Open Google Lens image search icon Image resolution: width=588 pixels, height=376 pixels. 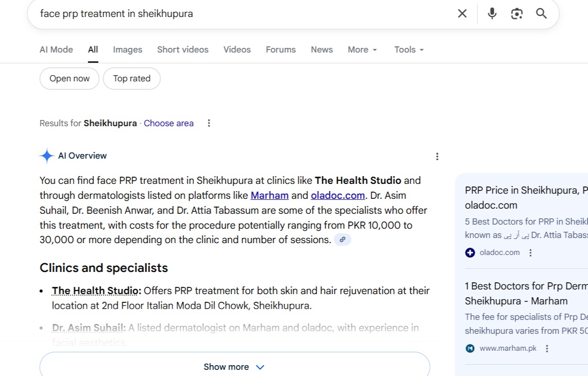coord(516,14)
